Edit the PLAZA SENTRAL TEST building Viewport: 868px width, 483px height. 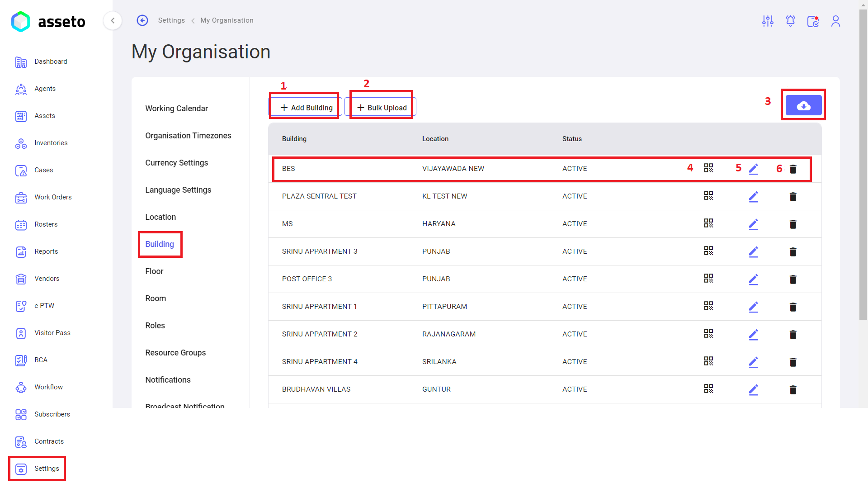pyautogui.click(x=753, y=196)
